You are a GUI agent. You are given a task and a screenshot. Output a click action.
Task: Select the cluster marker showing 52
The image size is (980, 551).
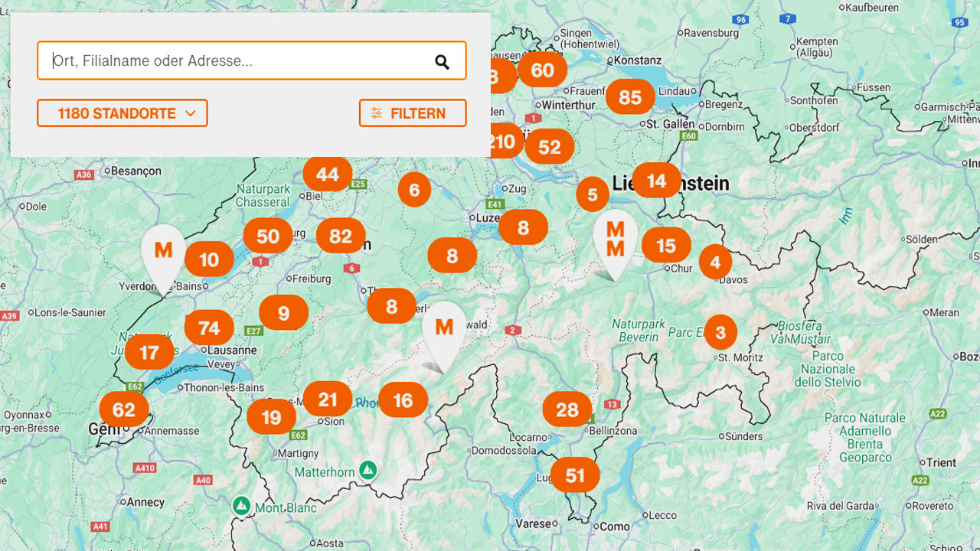click(549, 147)
